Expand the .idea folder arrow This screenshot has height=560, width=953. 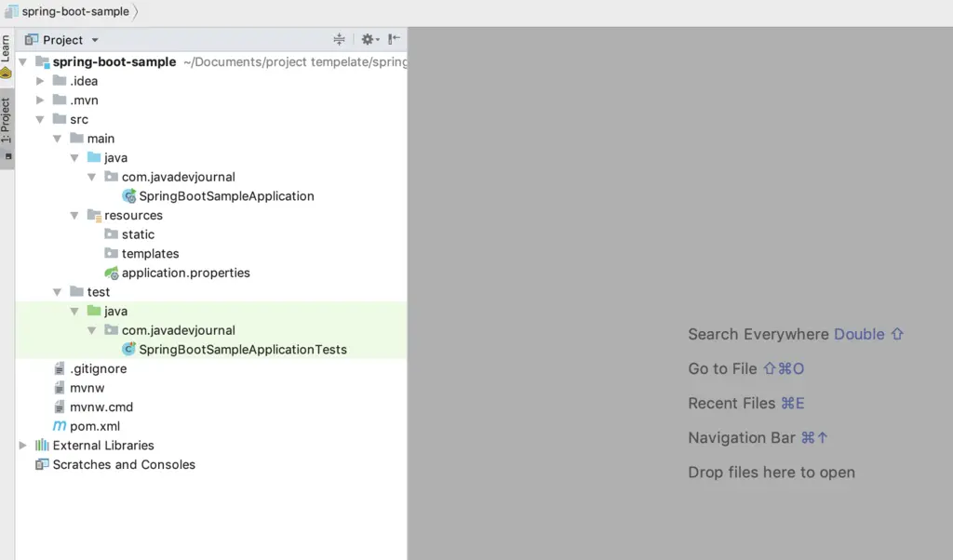coord(40,81)
